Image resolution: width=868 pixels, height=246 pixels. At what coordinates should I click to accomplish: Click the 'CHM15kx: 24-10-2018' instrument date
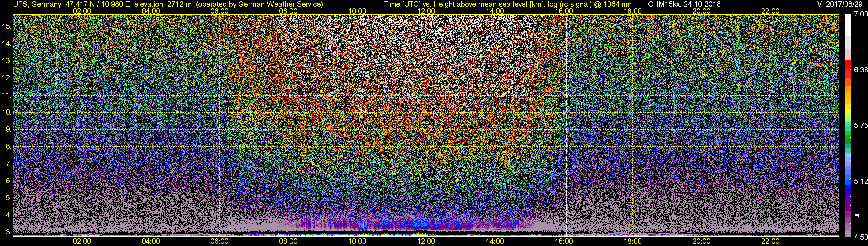pos(684,4)
